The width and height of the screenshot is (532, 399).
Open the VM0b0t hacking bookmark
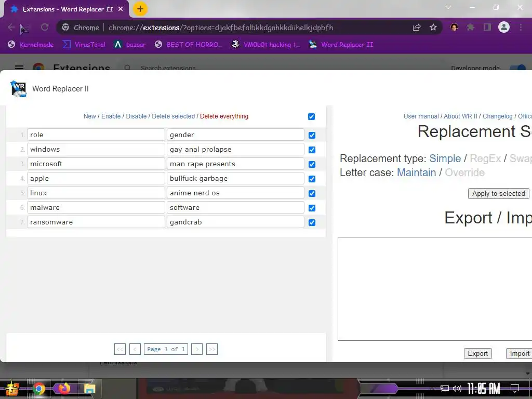pyautogui.click(x=265, y=45)
